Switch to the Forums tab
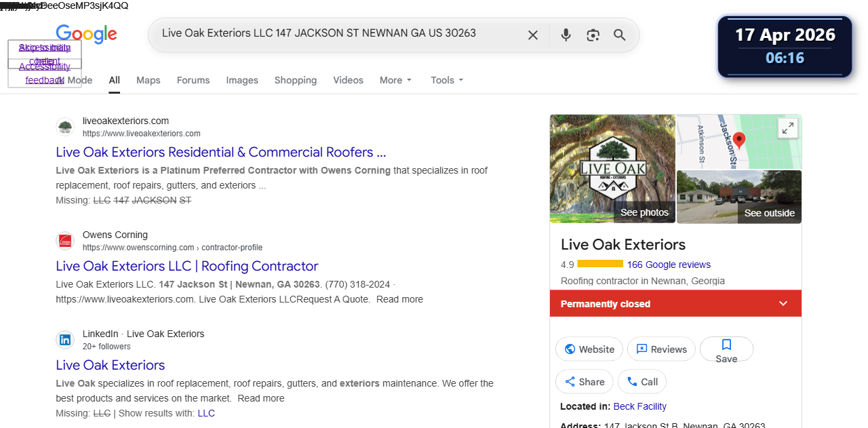Viewport: 868px width, 428px height. tap(193, 80)
